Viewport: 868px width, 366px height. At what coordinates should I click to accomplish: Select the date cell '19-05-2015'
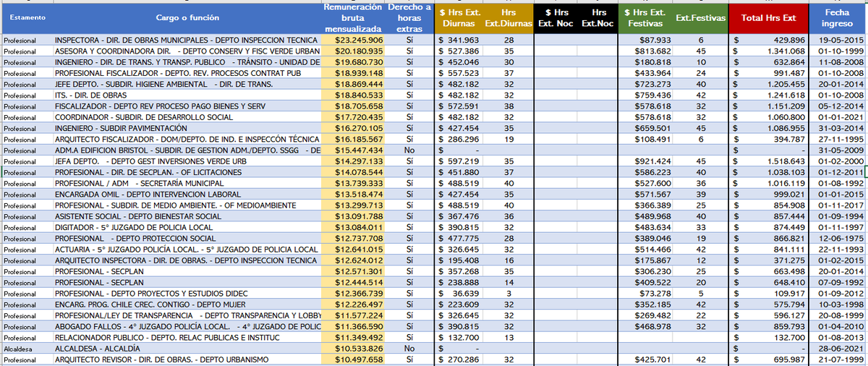point(837,40)
